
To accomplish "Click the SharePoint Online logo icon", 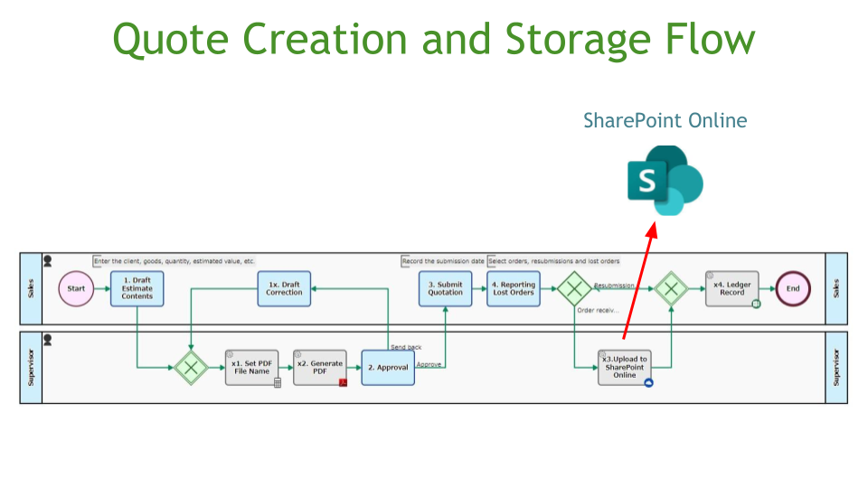I will pos(665,181).
